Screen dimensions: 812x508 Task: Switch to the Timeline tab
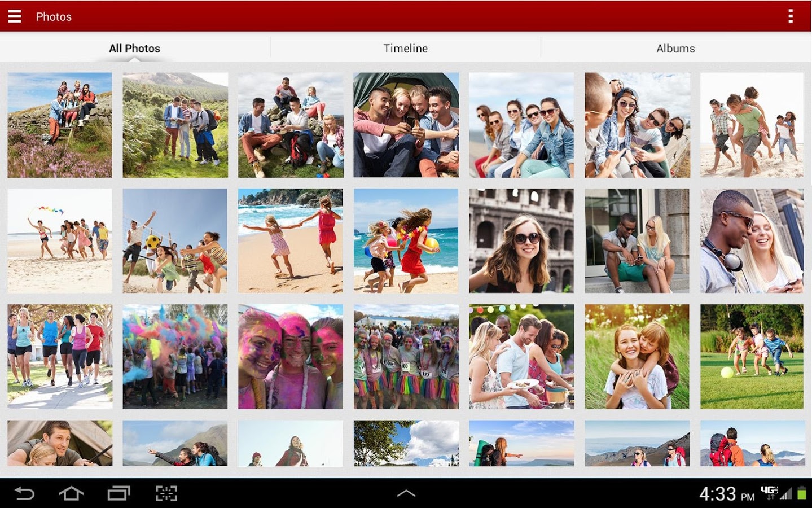(405, 49)
